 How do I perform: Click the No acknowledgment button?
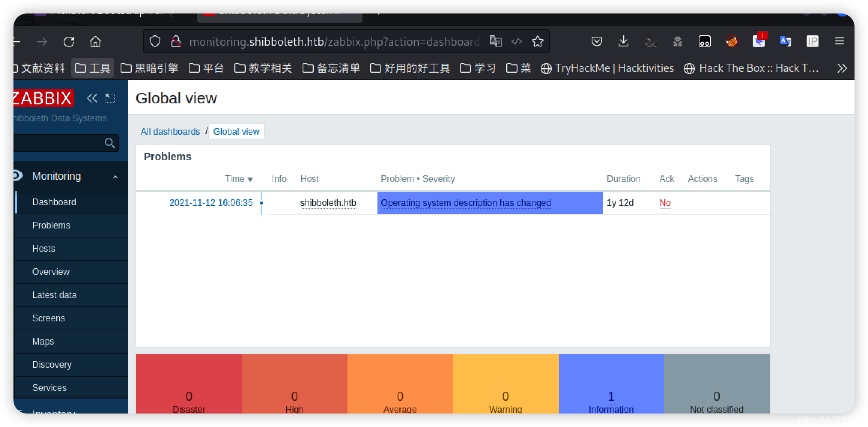665,203
